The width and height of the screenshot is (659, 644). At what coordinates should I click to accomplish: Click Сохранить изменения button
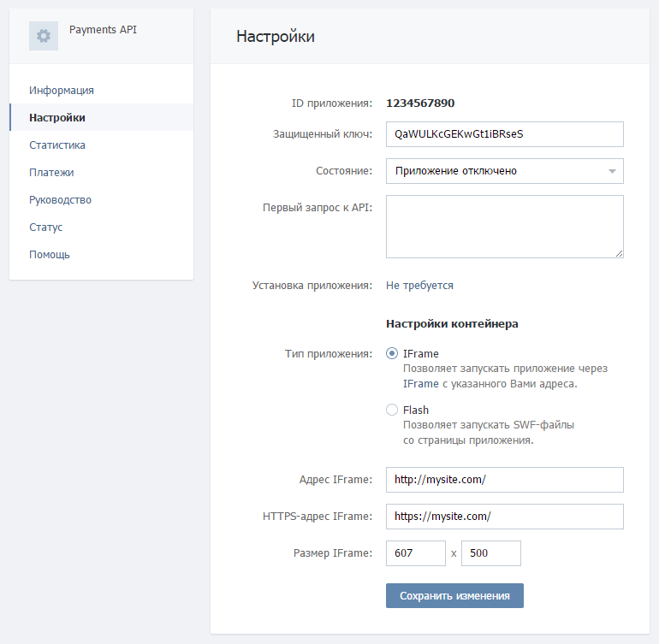click(454, 596)
